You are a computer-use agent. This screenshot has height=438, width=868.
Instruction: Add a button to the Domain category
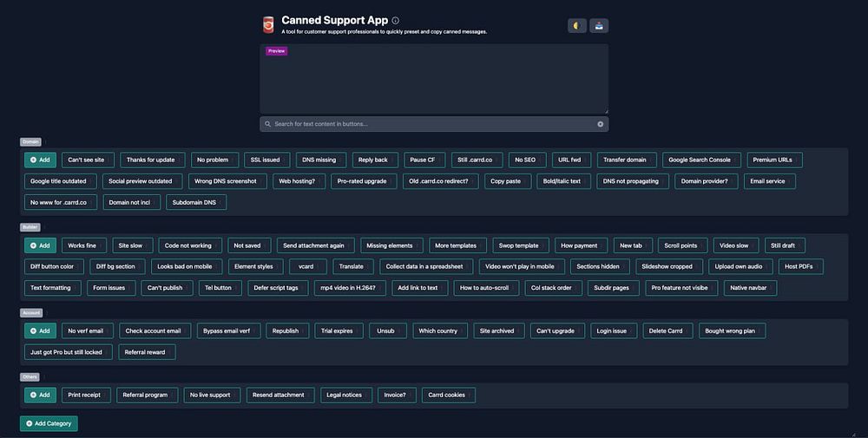[x=40, y=160]
